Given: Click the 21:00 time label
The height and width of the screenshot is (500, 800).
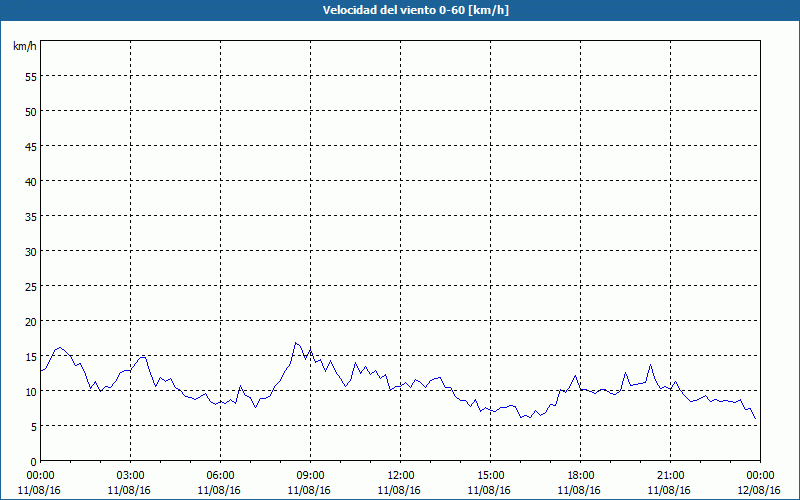Looking at the screenshot, I should click(670, 476).
